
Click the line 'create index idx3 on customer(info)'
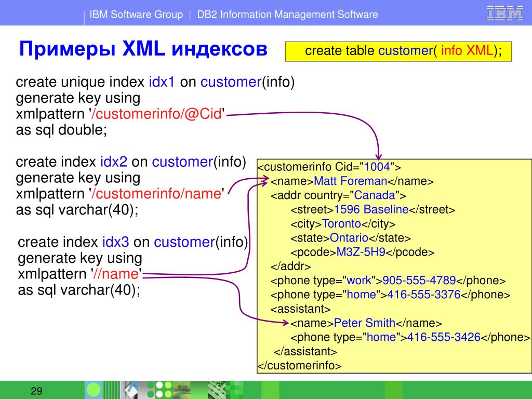[132, 242]
